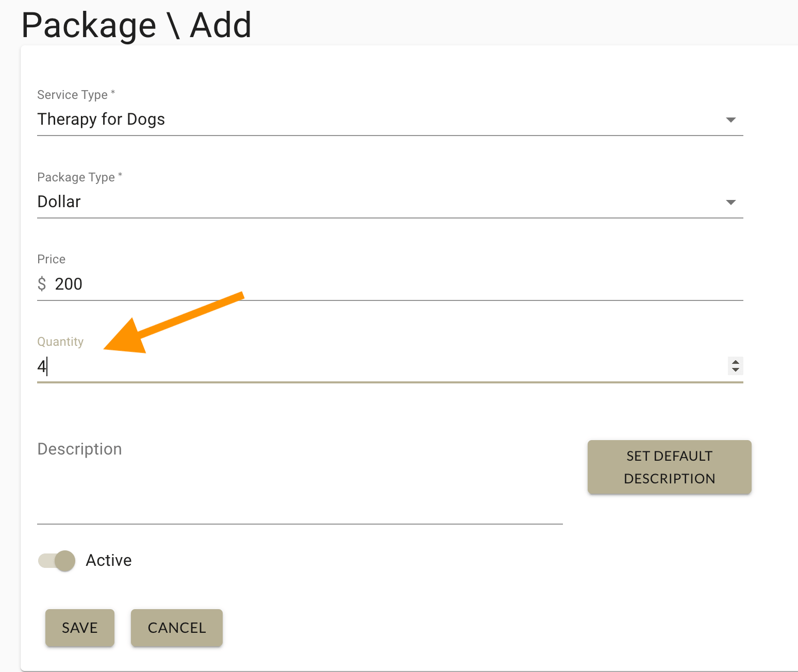This screenshot has width=798, height=672.
Task: Select the Dollar package type value
Action: (59, 201)
